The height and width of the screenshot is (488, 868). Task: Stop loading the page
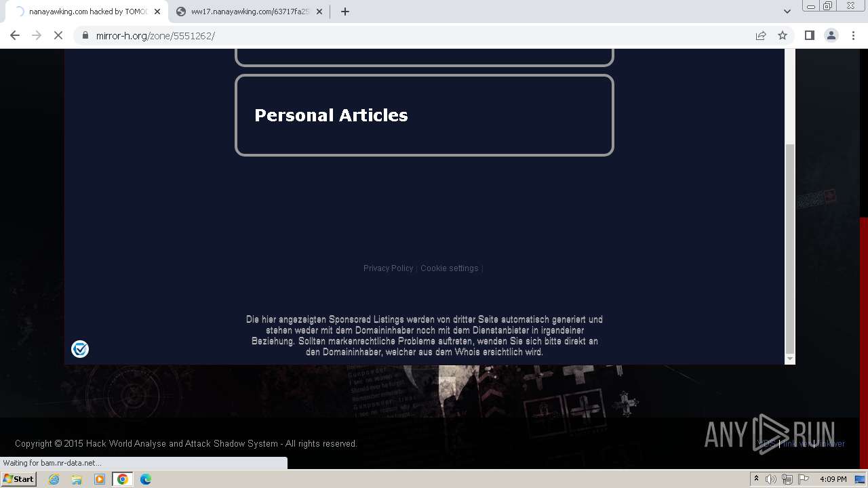point(58,35)
